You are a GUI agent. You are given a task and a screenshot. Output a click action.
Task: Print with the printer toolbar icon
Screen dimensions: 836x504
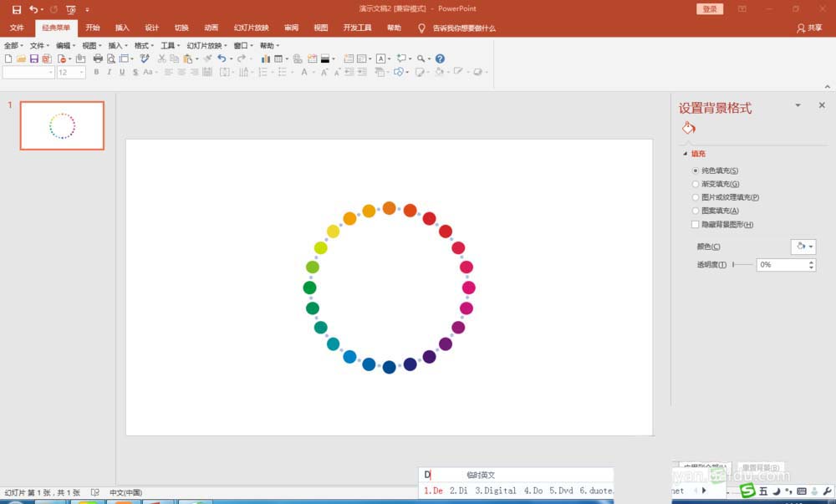[x=98, y=59]
